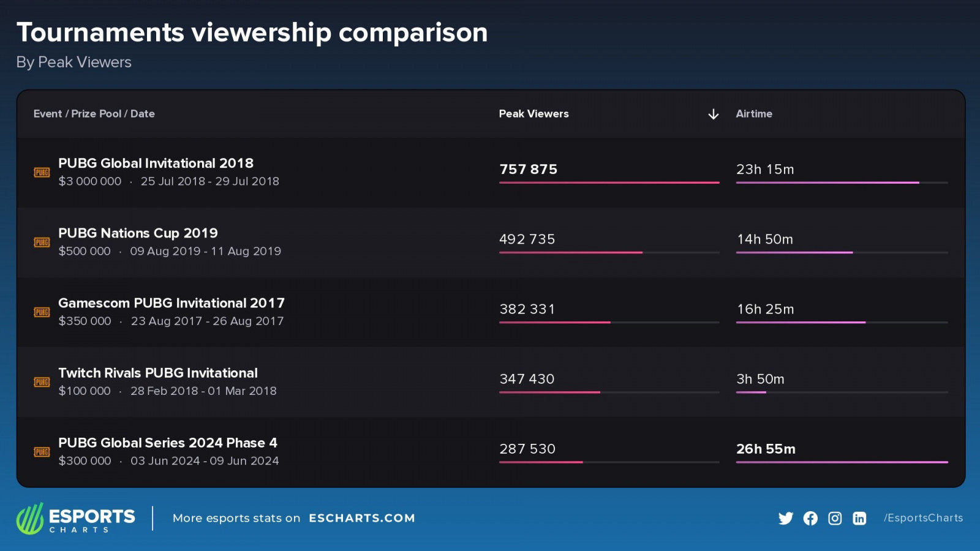Open the LinkedIn icon link

click(859, 519)
